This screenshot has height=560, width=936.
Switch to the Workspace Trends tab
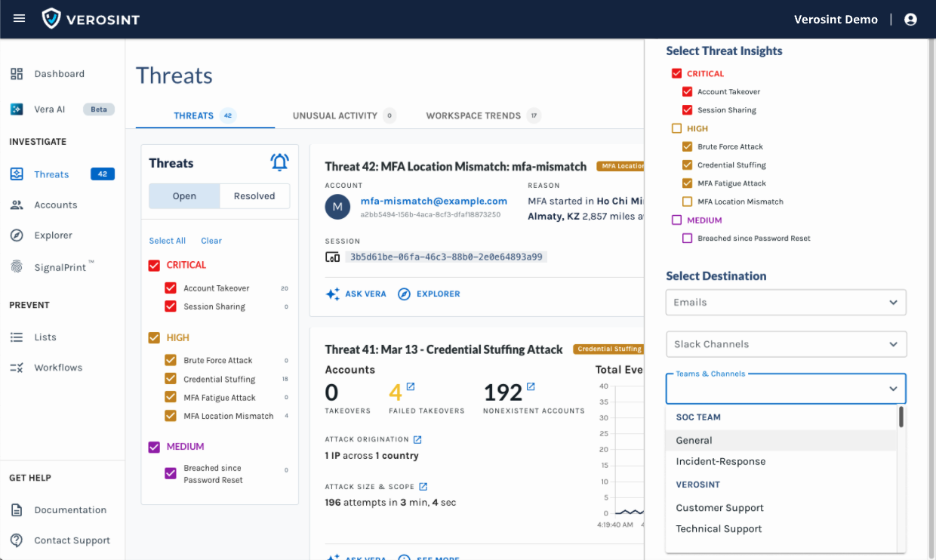483,115
